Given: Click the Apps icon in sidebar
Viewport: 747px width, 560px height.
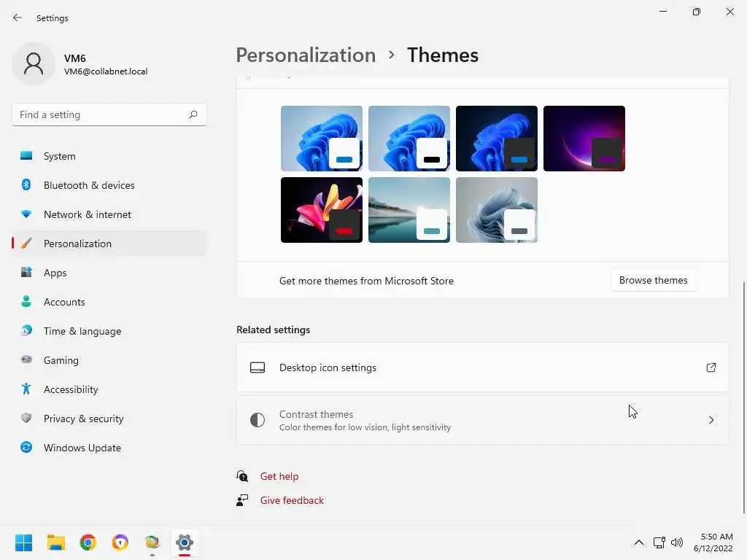Looking at the screenshot, I should pos(26,273).
